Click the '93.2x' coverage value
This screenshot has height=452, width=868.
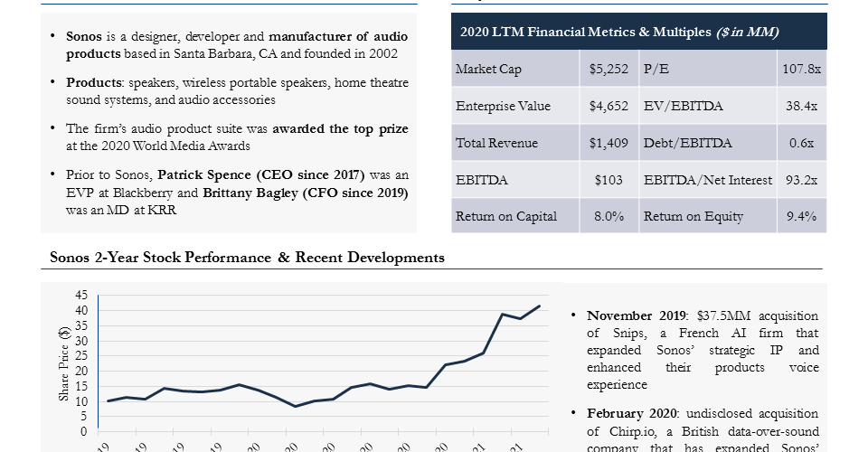[802, 180]
